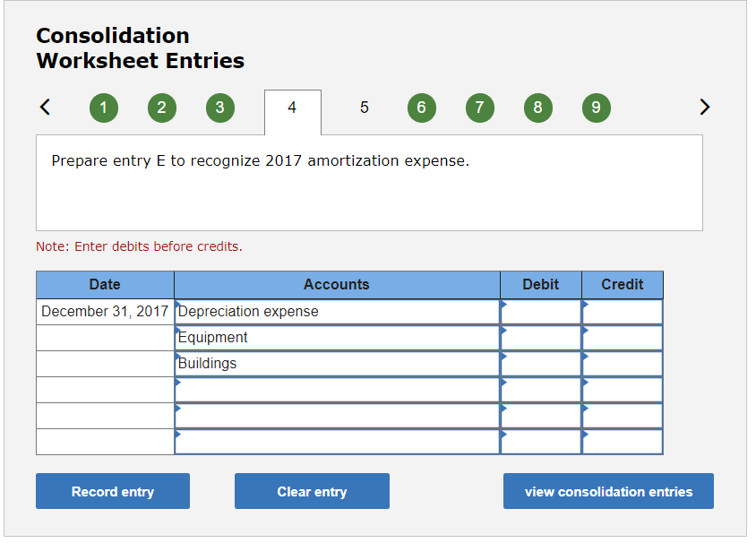Select step 3 in the worksheet navigator
This screenshot has width=756, height=543.
click(x=219, y=108)
